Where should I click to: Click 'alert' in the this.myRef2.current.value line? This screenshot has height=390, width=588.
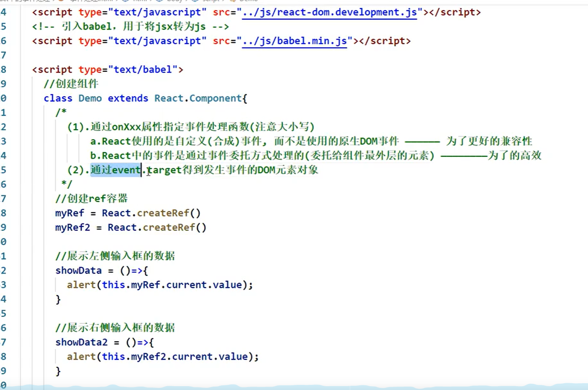81,357
